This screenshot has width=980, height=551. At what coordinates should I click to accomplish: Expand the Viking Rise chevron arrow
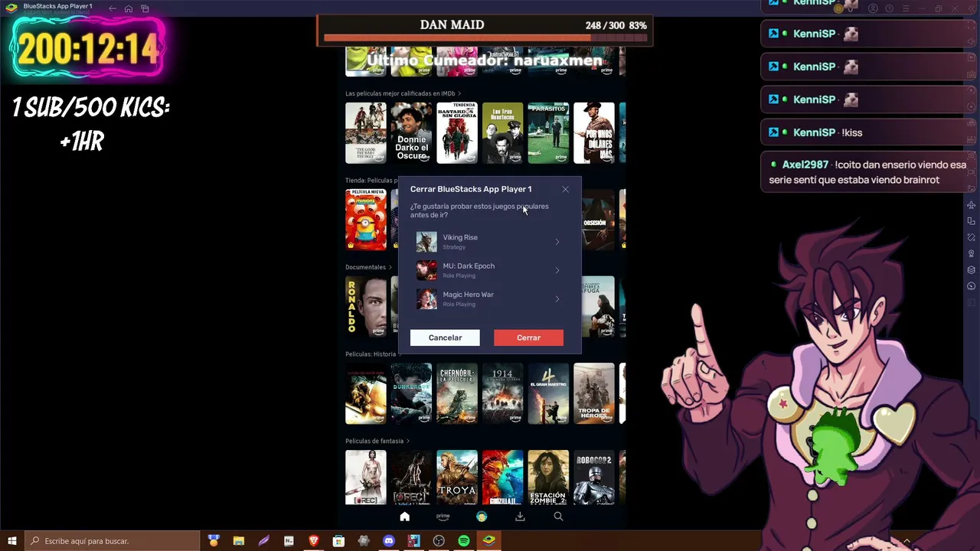[x=557, y=242]
